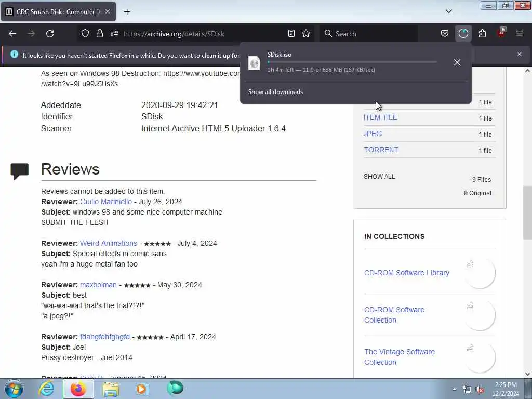The width and height of the screenshot is (532, 399).
Task: Click the CD-ROM Software Library thumbnail
Action: tap(480, 273)
